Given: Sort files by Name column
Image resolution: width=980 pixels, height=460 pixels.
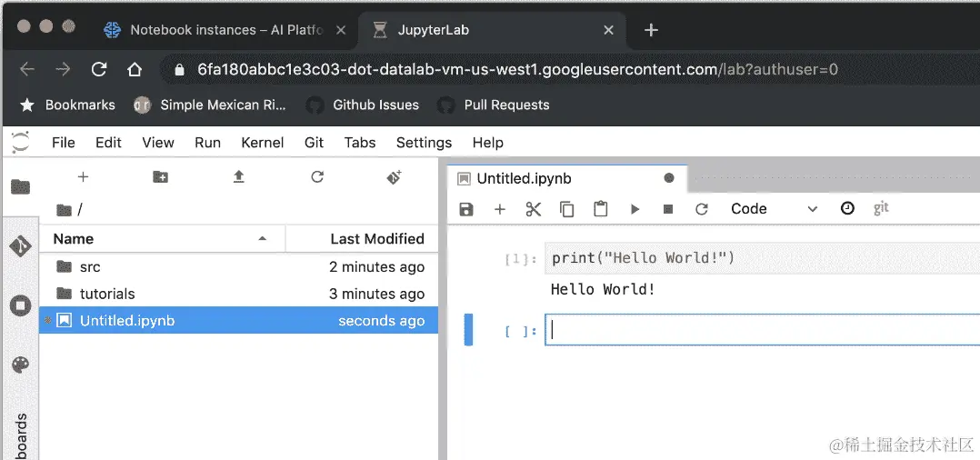Looking at the screenshot, I should [162, 239].
